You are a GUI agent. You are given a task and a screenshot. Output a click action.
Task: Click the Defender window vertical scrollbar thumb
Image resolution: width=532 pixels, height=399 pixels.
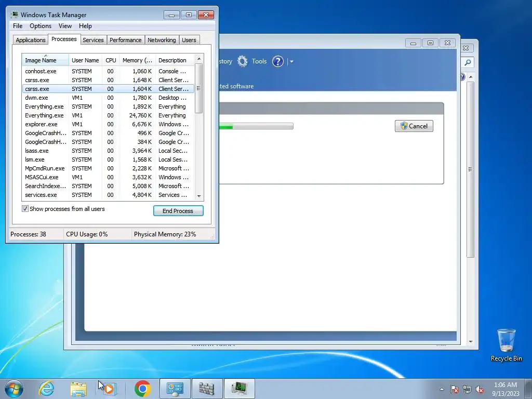pyautogui.click(x=470, y=169)
